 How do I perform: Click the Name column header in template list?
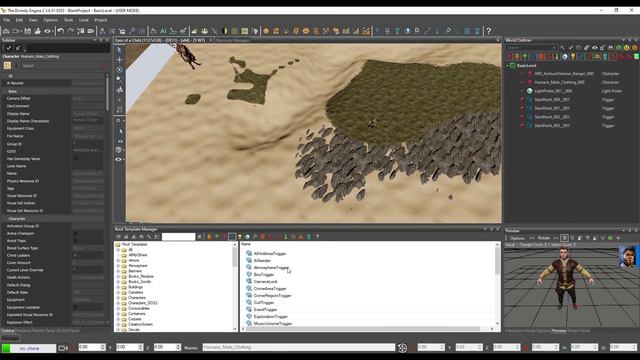246,244
